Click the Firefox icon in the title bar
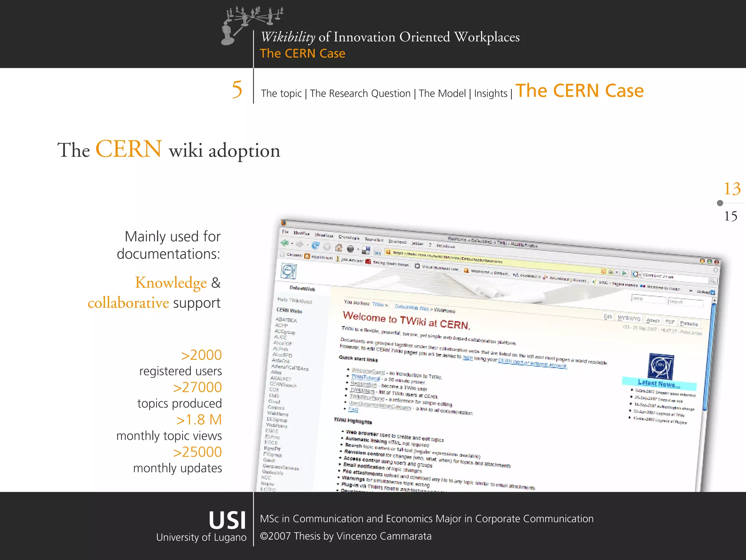This screenshot has width=746, height=560. pos(284,223)
